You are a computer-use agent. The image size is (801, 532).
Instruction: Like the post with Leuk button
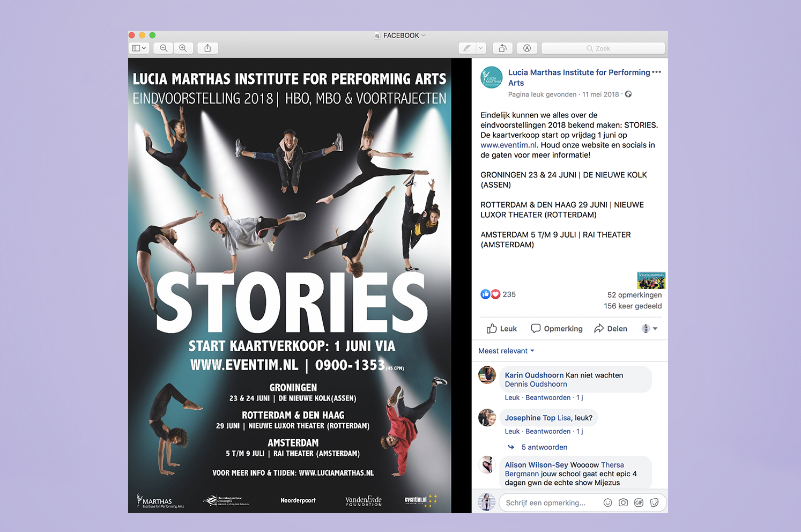pos(501,329)
